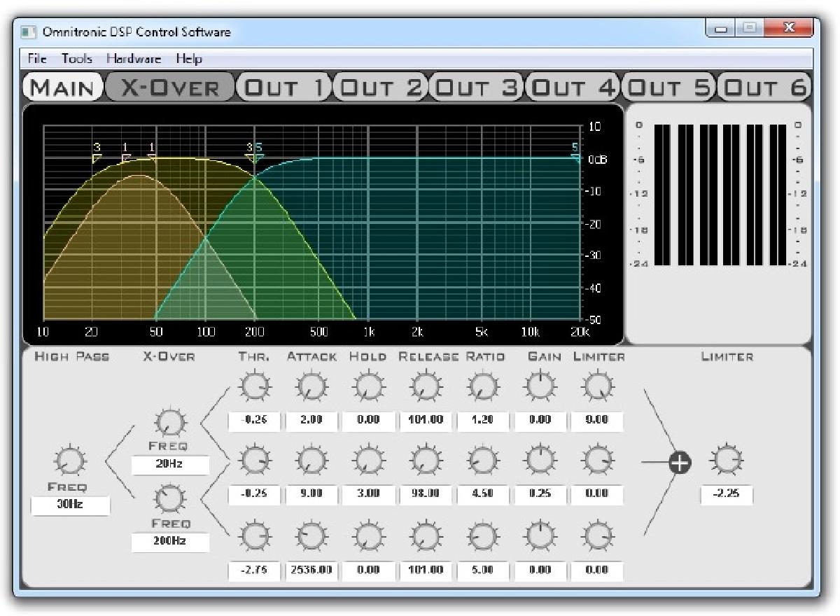Click the Attack field showing 2.00
Image resolution: width=840 pixels, height=616 pixels.
(311, 420)
